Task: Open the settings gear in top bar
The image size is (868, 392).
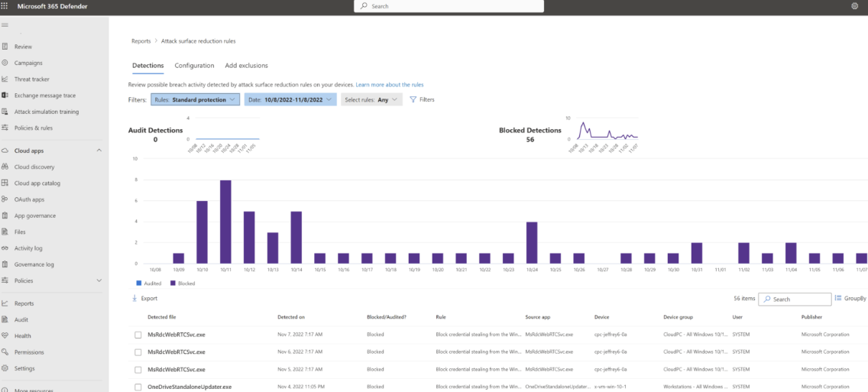Action: pyautogui.click(x=855, y=5)
